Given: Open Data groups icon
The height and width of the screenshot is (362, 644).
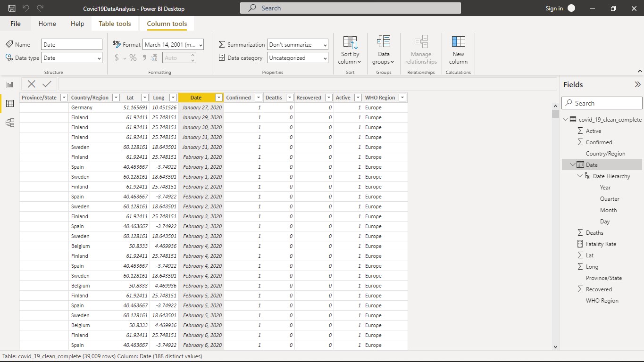Looking at the screenshot, I should [384, 42].
